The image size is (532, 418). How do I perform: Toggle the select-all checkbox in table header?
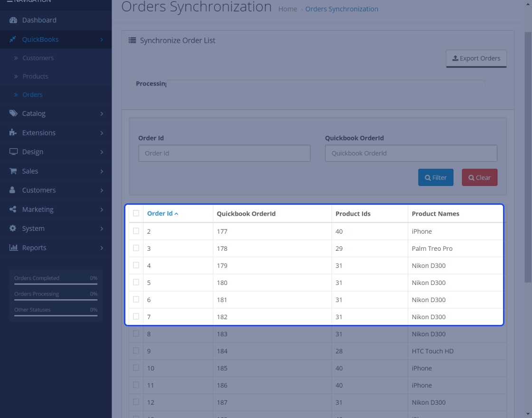click(x=136, y=213)
